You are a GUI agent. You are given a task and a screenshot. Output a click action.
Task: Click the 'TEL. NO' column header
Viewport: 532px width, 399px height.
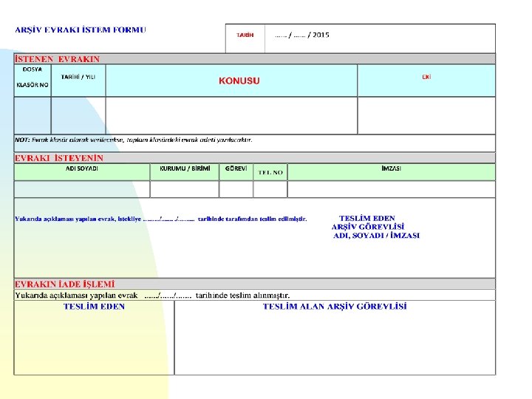coord(270,172)
